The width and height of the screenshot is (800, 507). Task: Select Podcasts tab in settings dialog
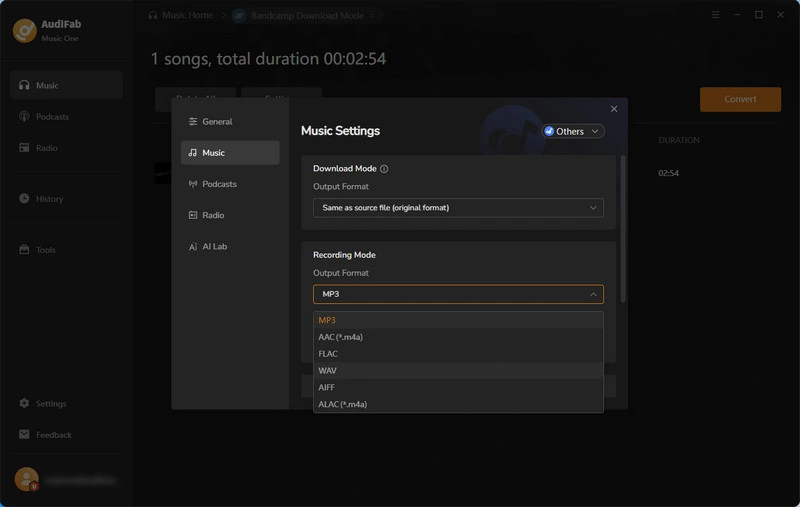pos(230,184)
